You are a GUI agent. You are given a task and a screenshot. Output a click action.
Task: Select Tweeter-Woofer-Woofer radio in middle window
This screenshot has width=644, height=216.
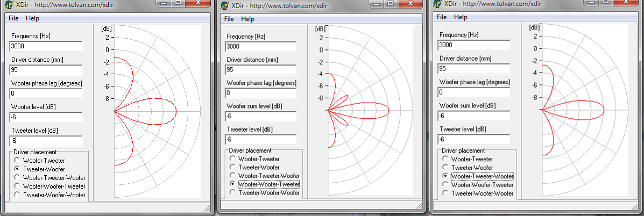pyautogui.click(x=232, y=192)
